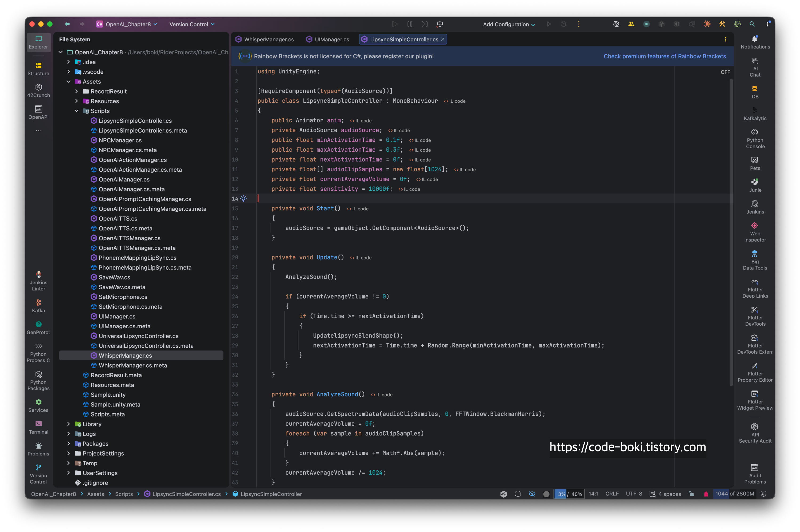Screen dimensions: 800x532
Task: Switch to the WhisperManager.cs editor tab
Action: point(265,39)
